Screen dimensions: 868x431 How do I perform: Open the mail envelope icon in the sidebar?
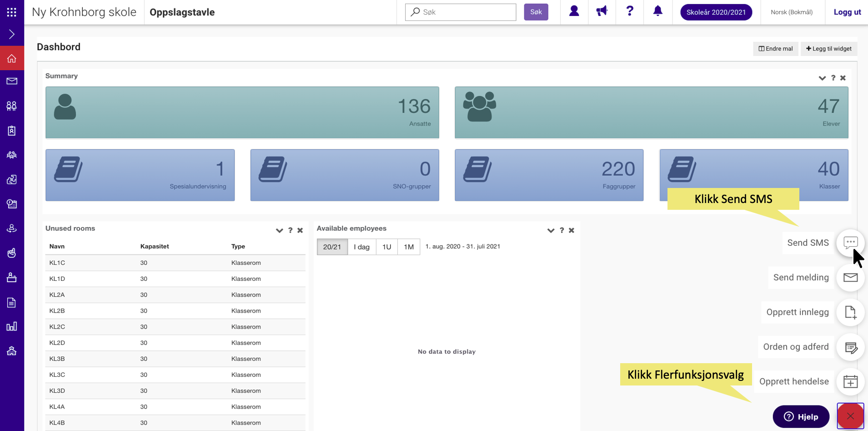point(12,81)
